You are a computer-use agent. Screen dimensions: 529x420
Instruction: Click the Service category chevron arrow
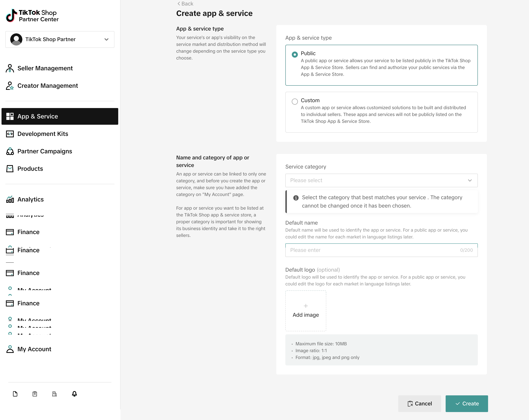tap(470, 180)
